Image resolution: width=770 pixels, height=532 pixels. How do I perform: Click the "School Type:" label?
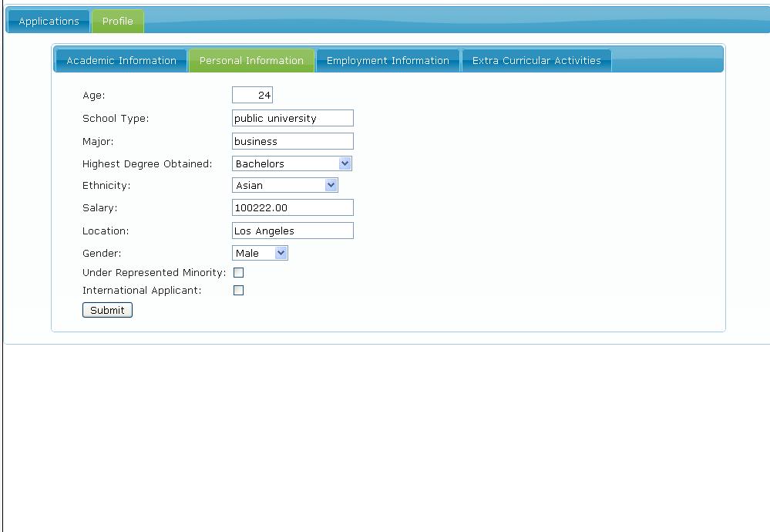[116, 119]
